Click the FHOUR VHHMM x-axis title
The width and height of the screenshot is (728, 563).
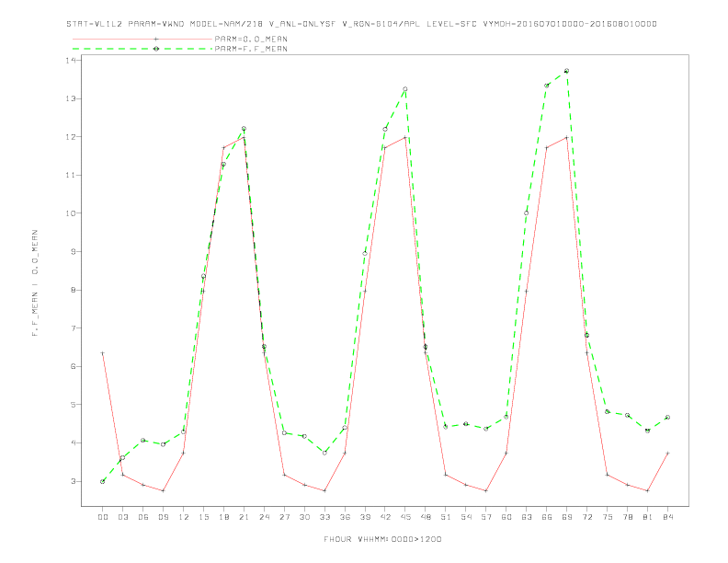tap(382, 539)
